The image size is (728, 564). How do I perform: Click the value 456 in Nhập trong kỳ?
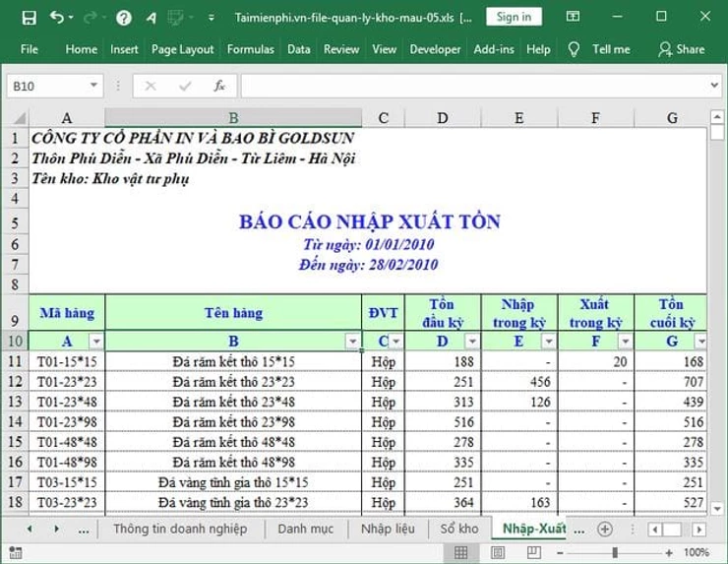pyautogui.click(x=540, y=382)
